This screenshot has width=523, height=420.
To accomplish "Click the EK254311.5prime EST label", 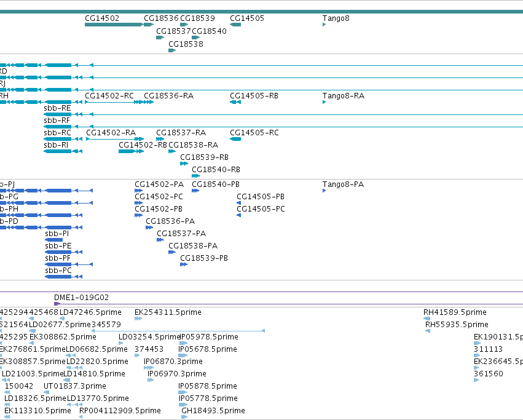I will 168,312.
